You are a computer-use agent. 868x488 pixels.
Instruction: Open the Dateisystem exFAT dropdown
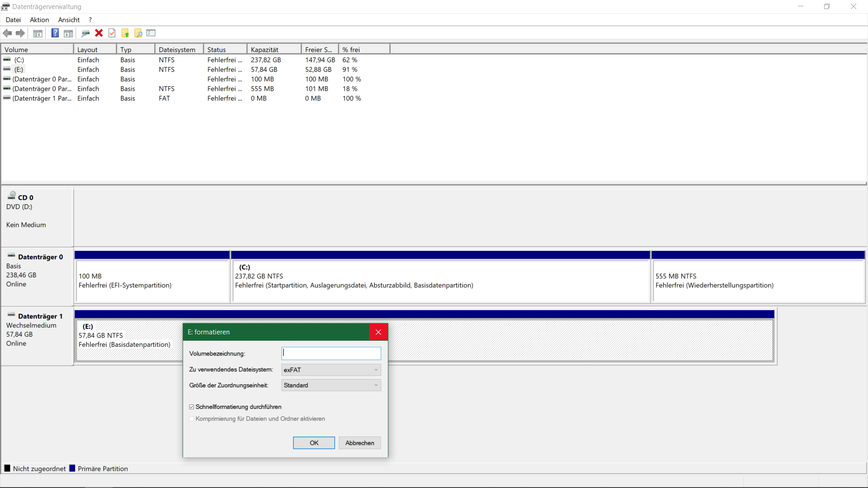pyautogui.click(x=331, y=370)
